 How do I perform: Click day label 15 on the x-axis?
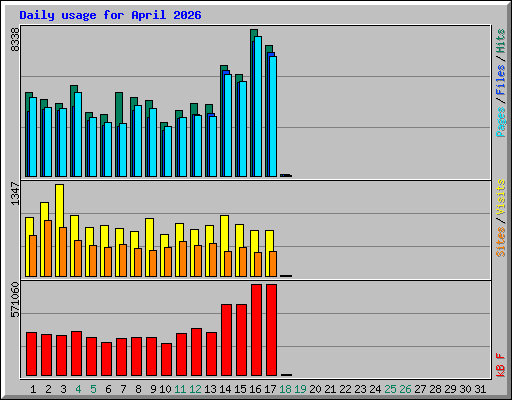pos(240,389)
